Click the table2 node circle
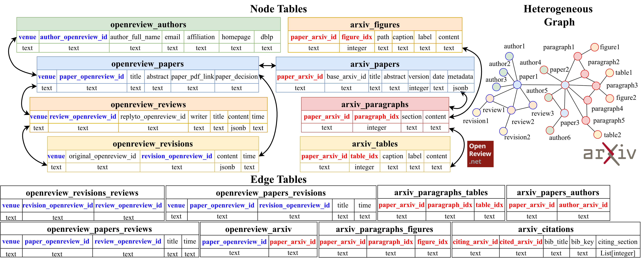This screenshot has width=644, height=258. (597, 134)
